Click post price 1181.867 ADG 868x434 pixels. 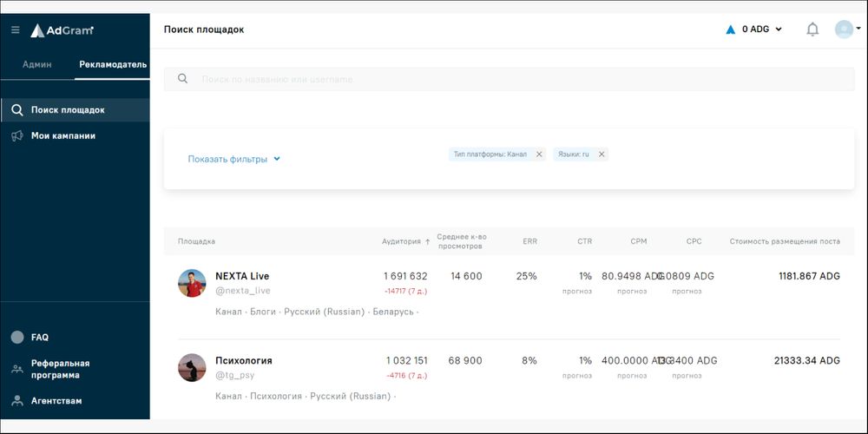(809, 276)
